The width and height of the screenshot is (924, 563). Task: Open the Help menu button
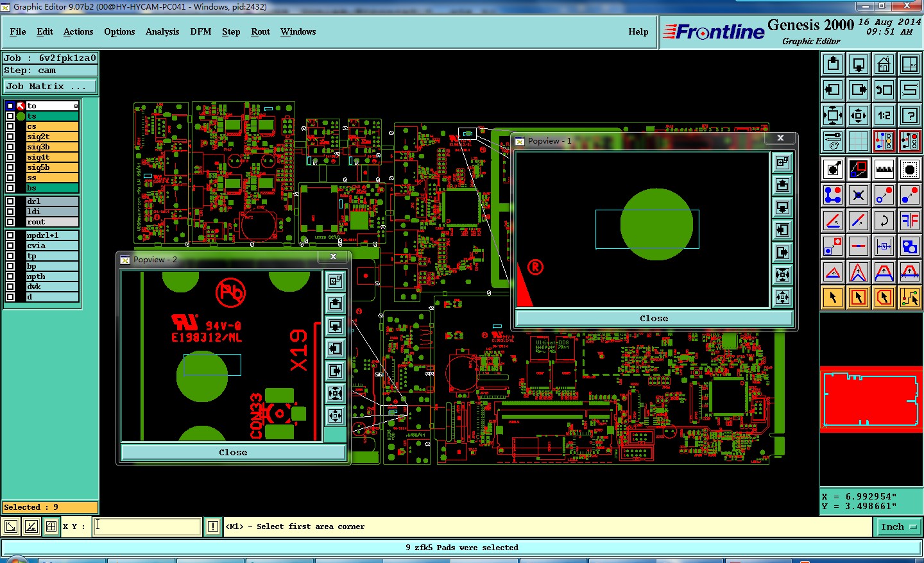click(x=638, y=31)
